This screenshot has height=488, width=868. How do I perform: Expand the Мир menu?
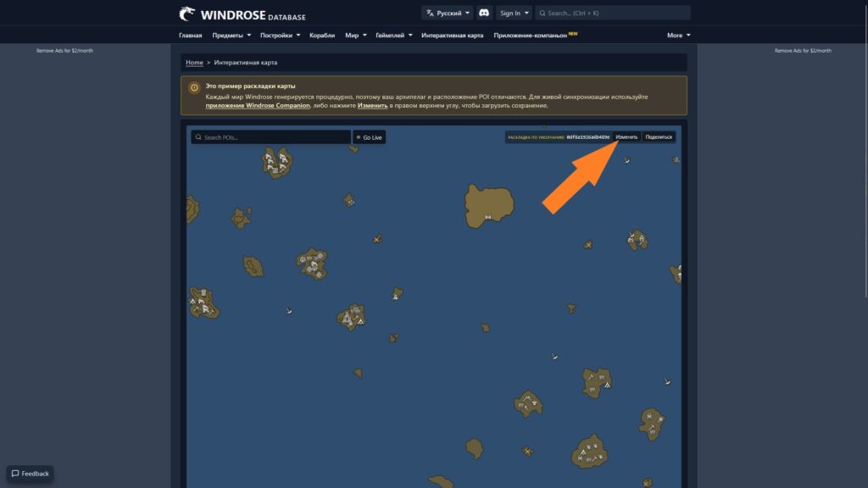point(356,35)
